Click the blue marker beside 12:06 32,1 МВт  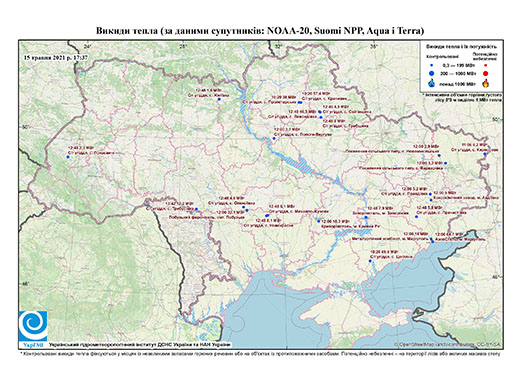coord(247,210)
